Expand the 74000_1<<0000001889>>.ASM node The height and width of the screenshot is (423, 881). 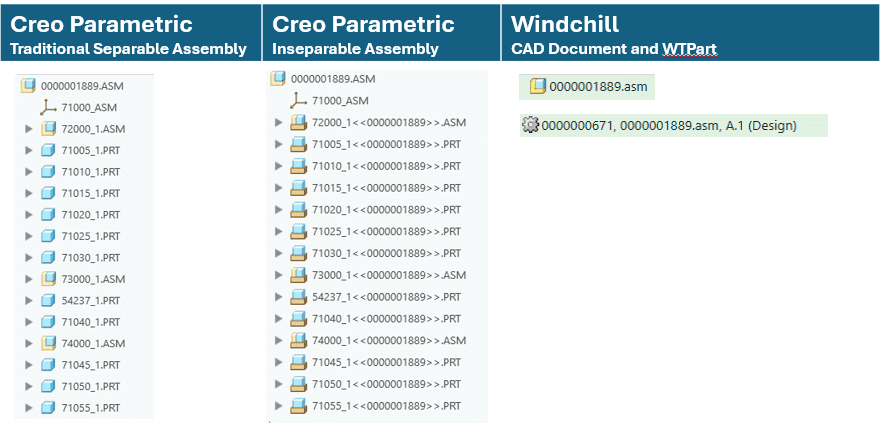279,340
